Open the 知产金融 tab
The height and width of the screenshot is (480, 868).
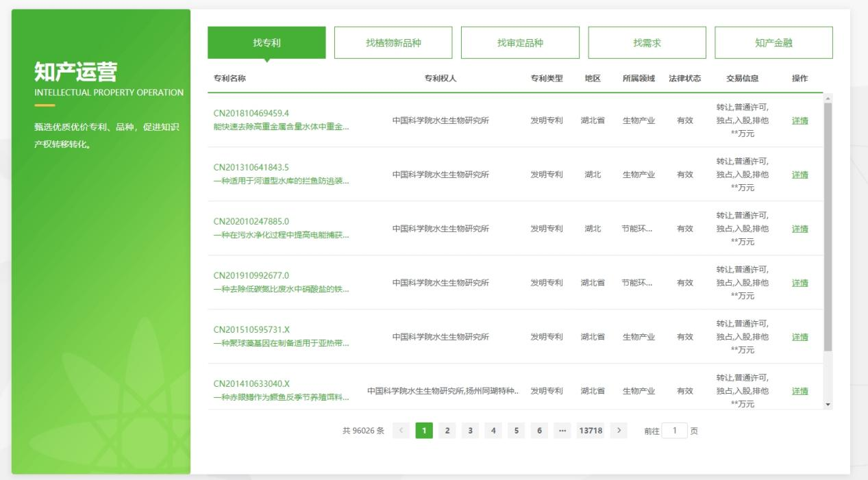click(773, 42)
